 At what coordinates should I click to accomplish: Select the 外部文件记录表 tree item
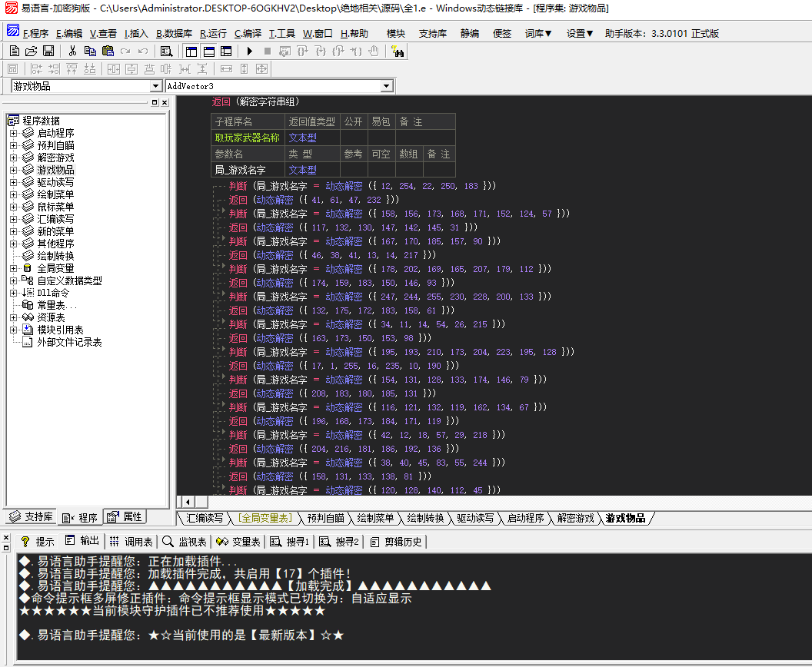tap(69, 342)
